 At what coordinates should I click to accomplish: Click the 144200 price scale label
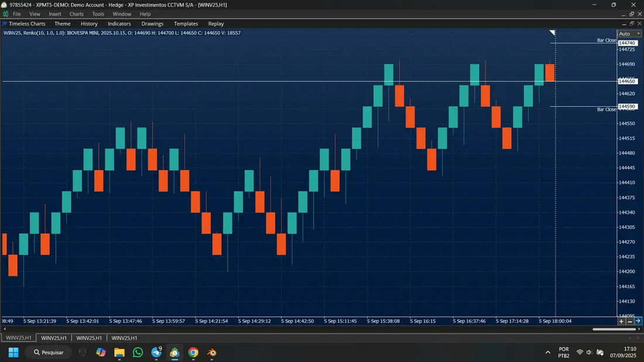coord(627,272)
